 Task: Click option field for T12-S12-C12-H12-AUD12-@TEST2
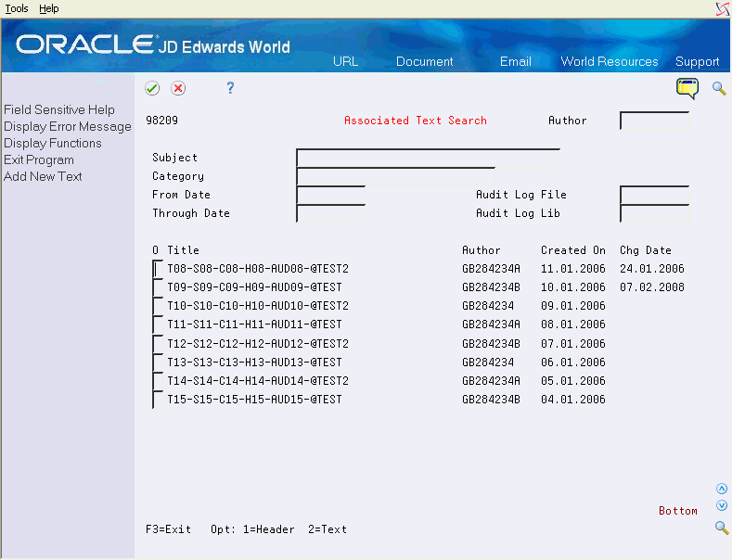click(158, 344)
